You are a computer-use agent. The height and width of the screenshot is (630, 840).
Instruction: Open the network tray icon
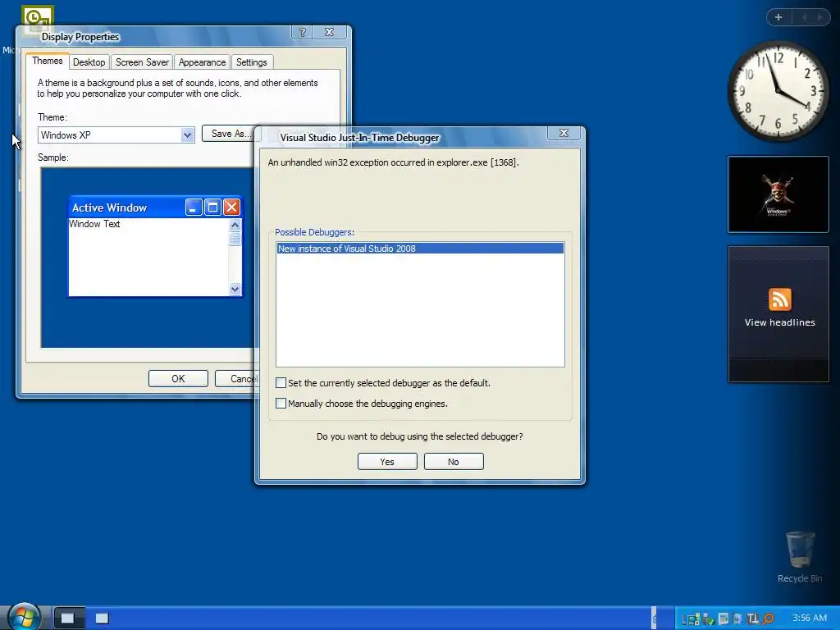pos(692,619)
